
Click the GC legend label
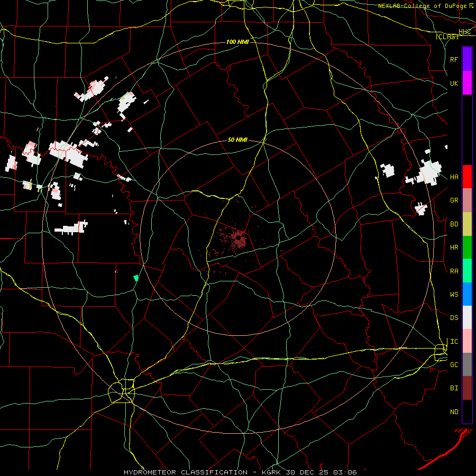(x=454, y=365)
